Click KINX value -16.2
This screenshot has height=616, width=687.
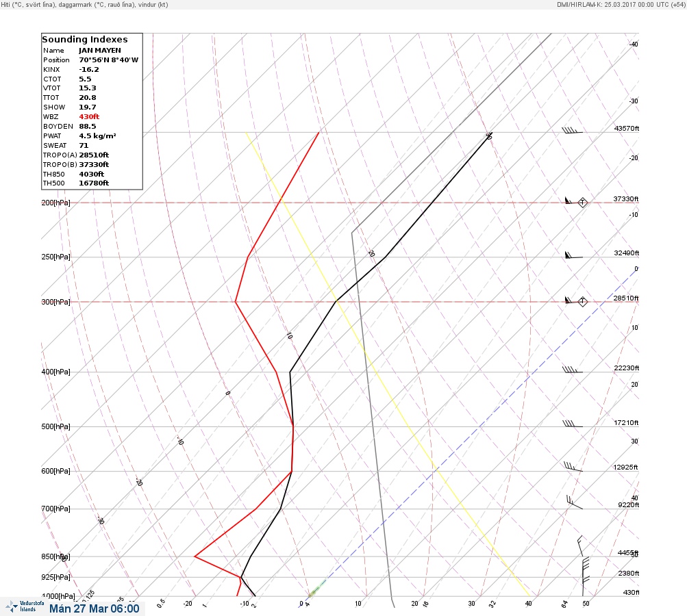click(89, 70)
